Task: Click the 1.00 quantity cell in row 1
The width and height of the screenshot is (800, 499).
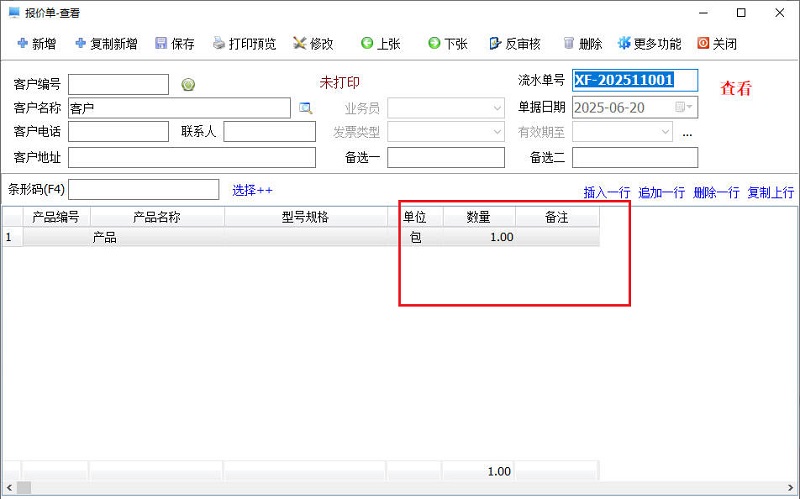Action: click(x=479, y=237)
